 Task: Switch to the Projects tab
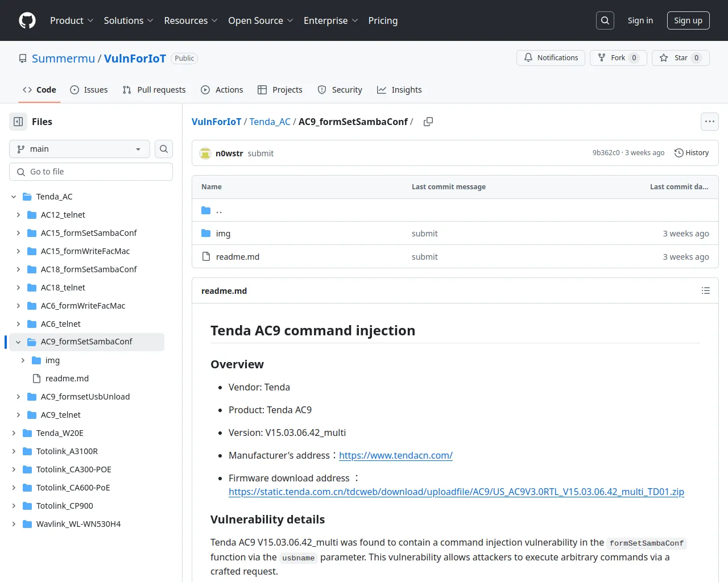(x=280, y=90)
